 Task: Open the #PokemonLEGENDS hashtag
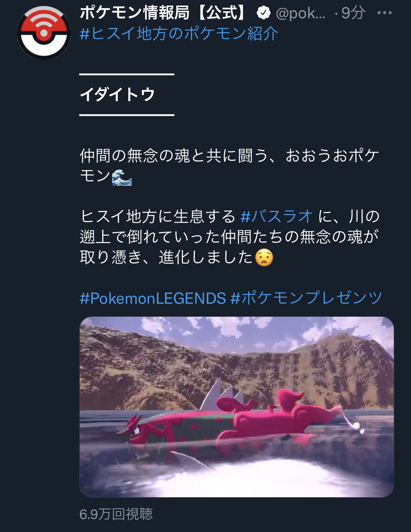pyautogui.click(x=153, y=298)
